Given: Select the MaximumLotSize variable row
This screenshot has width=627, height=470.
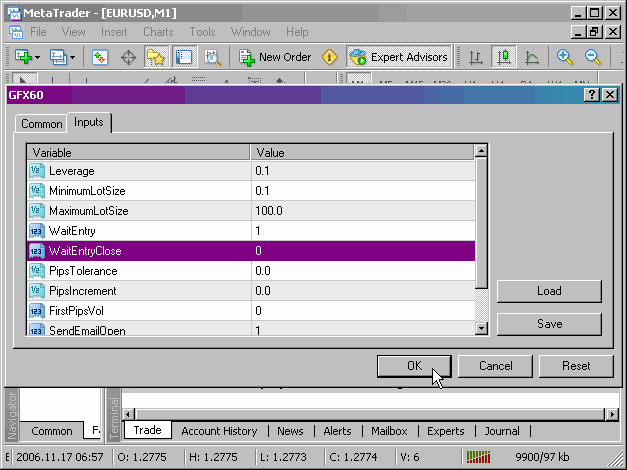Looking at the screenshot, I should click(x=251, y=211).
